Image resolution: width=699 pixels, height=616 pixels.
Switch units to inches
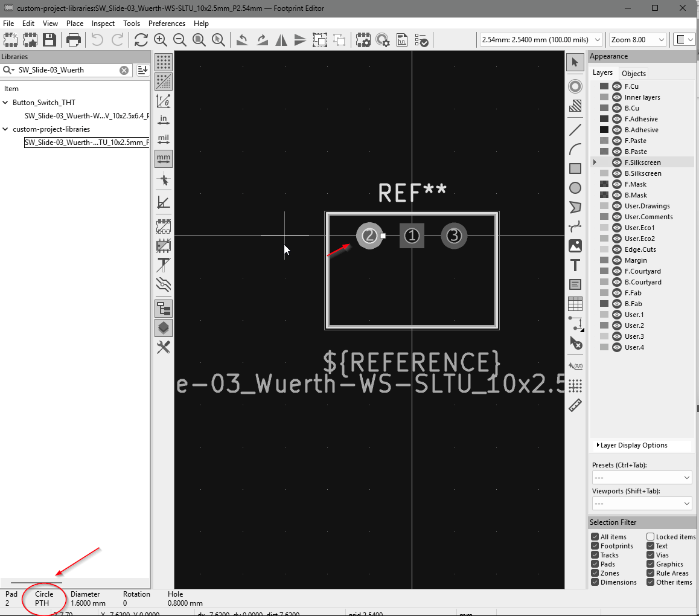(x=164, y=120)
